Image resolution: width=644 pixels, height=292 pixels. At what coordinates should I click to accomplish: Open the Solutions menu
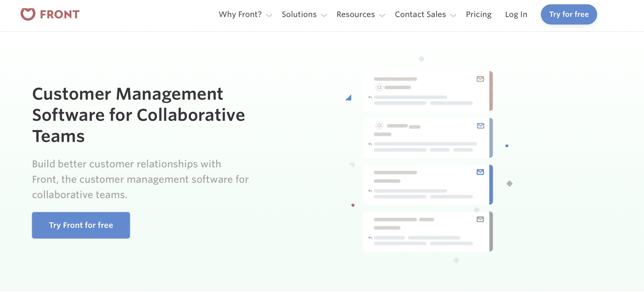[x=299, y=14]
